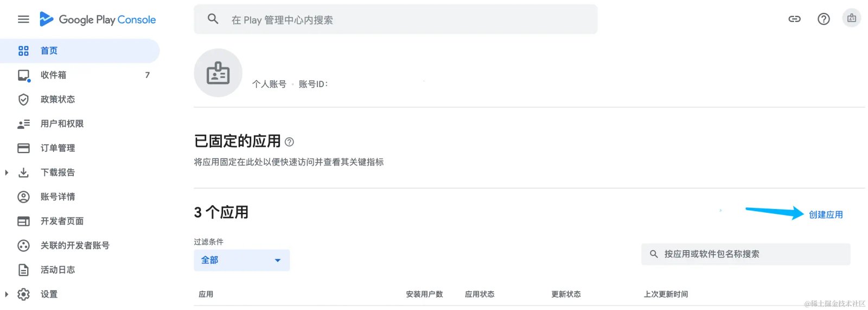This screenshot has width=868, height=310.
Task: Open help via the question mark icon
Action: (x=824, y=19)
